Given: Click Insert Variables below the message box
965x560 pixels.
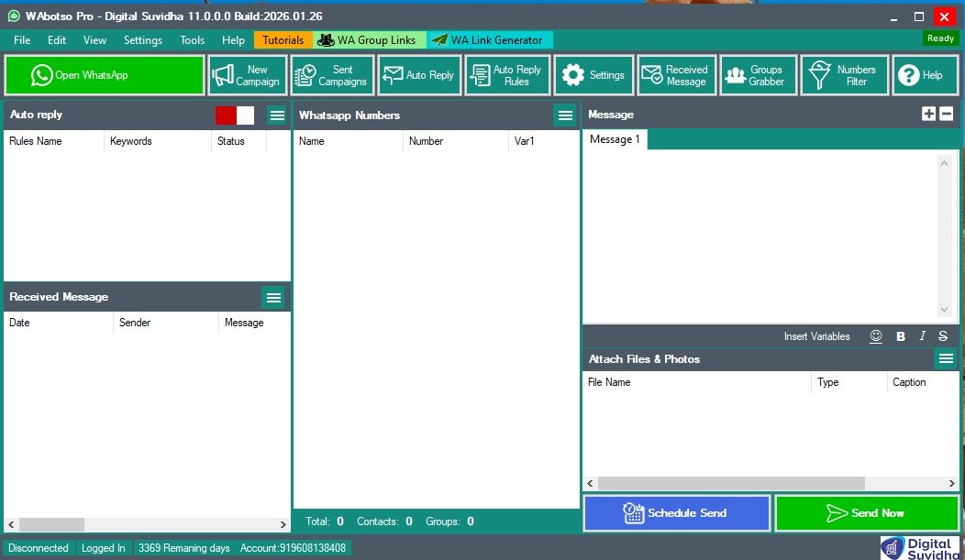Looking at the screenshot, I should [816, 336].
